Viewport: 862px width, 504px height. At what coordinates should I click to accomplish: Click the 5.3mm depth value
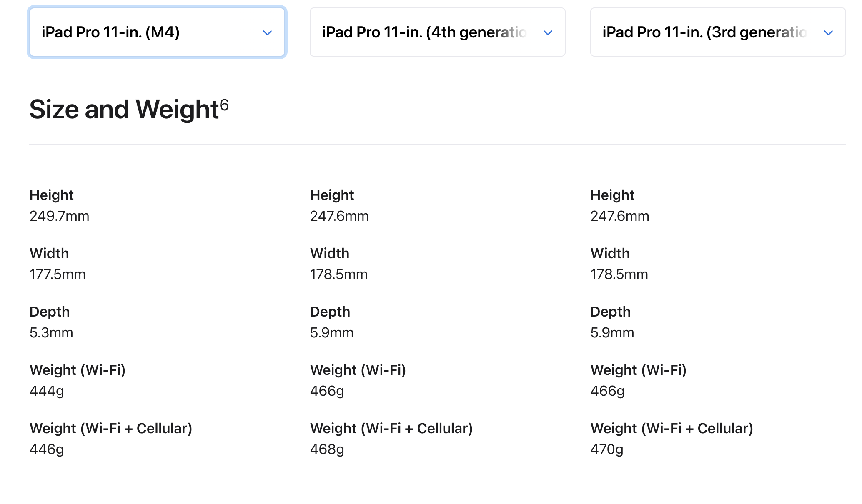coord(51,333)
